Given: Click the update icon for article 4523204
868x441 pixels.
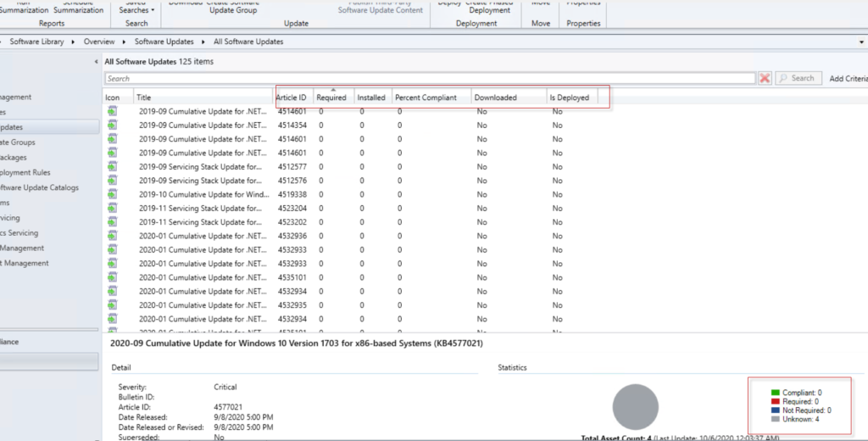Looking at the screenshot, I should 113,209.
